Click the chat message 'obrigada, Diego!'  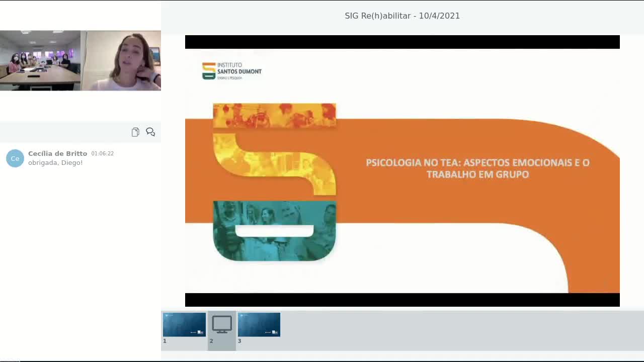coord(55,163)
